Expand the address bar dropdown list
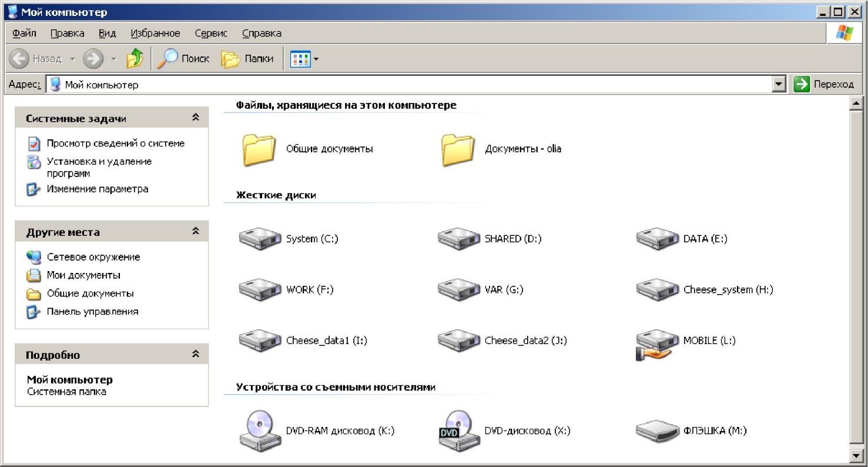Screen dimensions: 868x467 (779, 84)
